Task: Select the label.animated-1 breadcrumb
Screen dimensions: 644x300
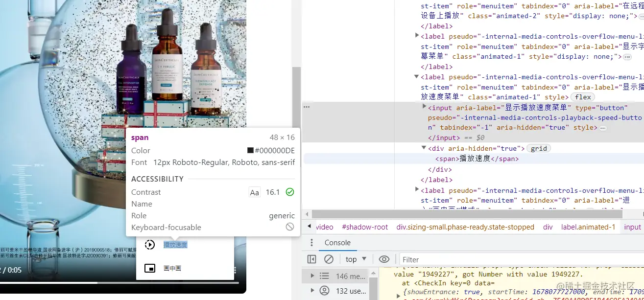Action: (x=588, y=227)
